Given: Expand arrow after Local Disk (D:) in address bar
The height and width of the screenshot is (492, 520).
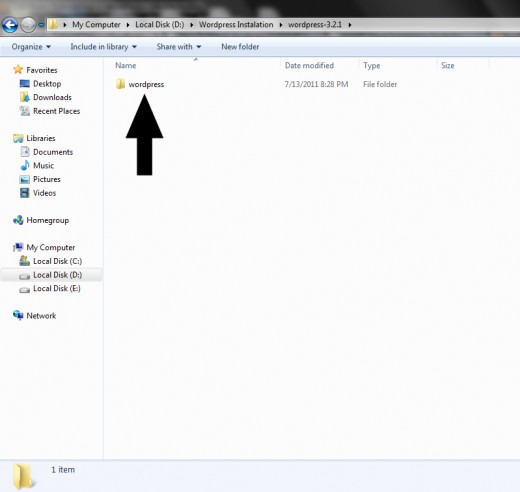Looking at the screenshot, I should point(192,25).
